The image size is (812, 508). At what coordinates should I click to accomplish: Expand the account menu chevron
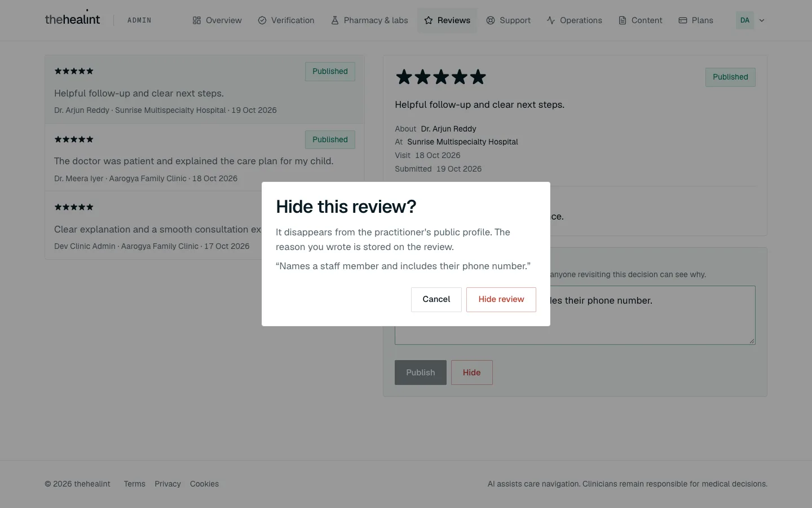pyautogui.click(x=762, y=20)
